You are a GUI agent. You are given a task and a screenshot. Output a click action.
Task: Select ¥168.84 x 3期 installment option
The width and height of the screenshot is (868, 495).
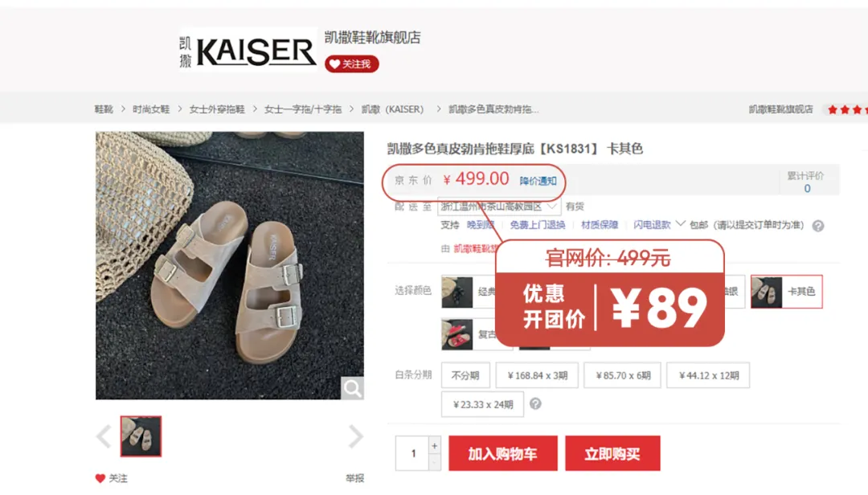538,375
